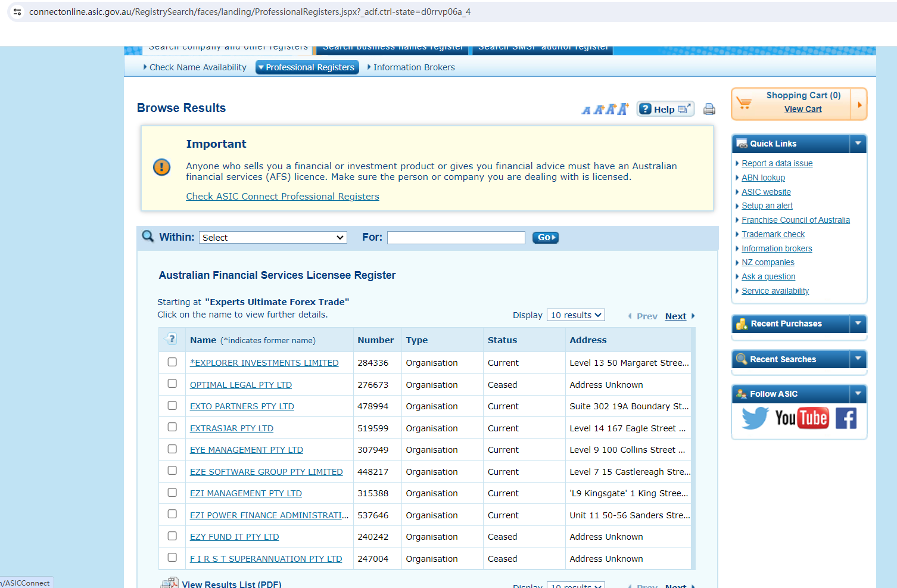Click the printer icon beside Help

[x=709, y=109]
